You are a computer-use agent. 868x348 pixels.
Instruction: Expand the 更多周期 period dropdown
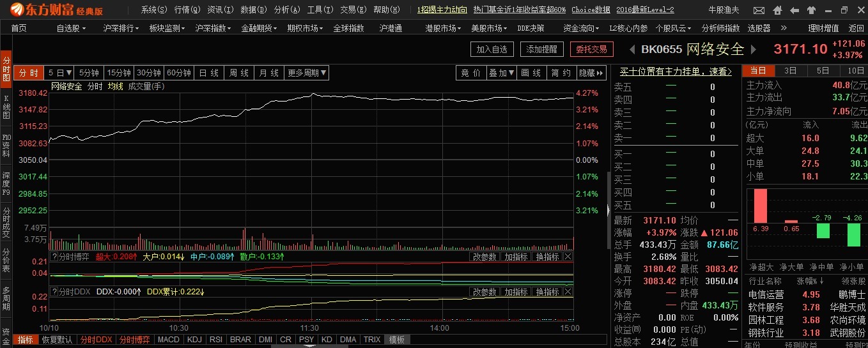point(307,73)
